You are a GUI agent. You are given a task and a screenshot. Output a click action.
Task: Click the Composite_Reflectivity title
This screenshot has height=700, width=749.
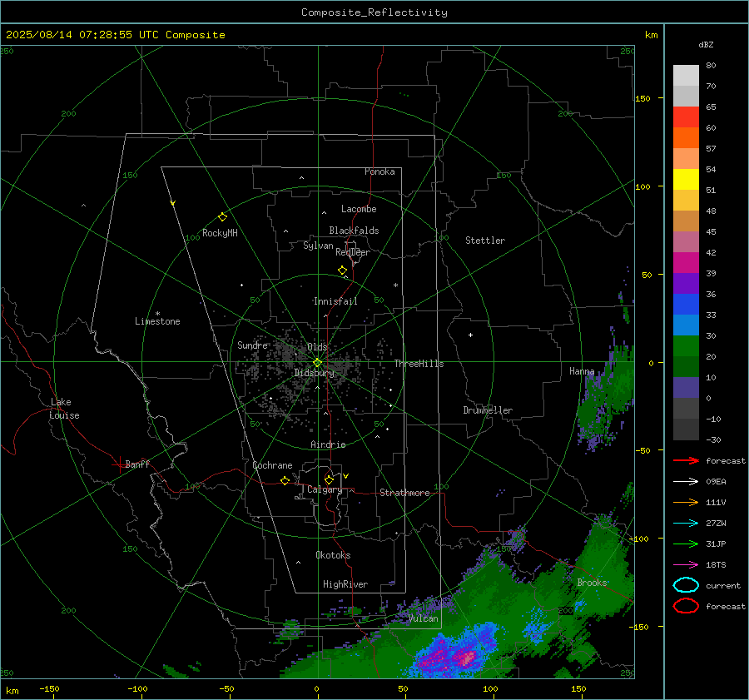(x=374, y=12)
